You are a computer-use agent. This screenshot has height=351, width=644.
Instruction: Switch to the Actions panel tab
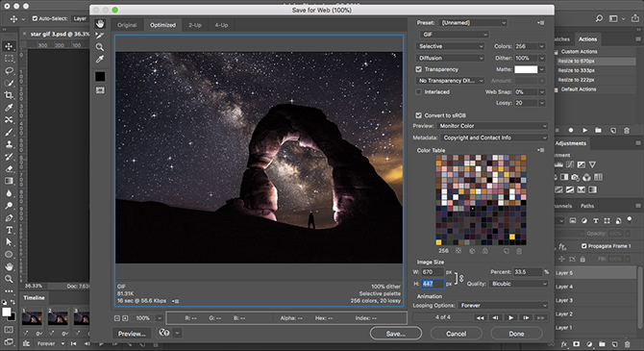587,39
